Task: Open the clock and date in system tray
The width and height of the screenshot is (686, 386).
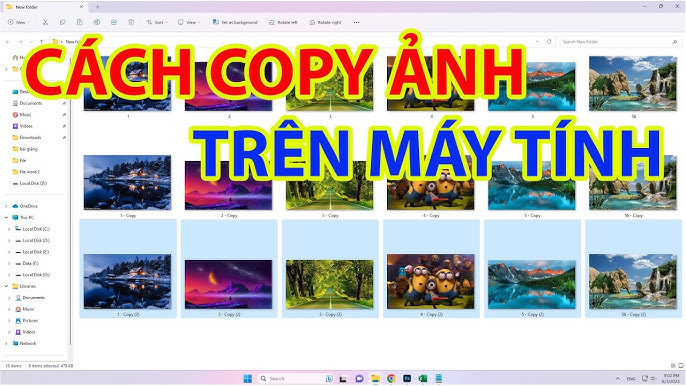Action: [671, 379]
